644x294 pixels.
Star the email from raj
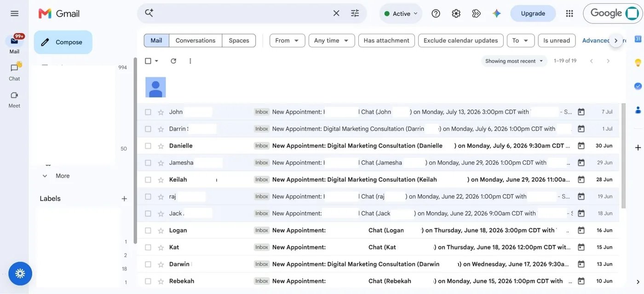(161, 197)
